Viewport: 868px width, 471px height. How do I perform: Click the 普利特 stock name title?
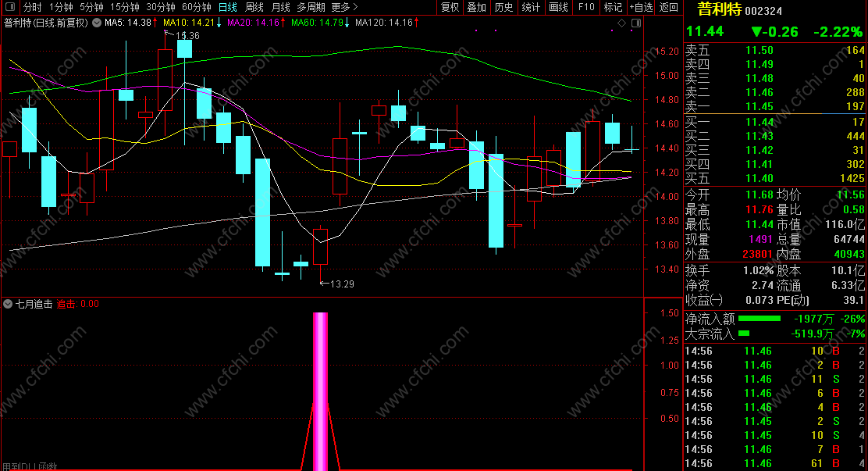click(719, 9)
